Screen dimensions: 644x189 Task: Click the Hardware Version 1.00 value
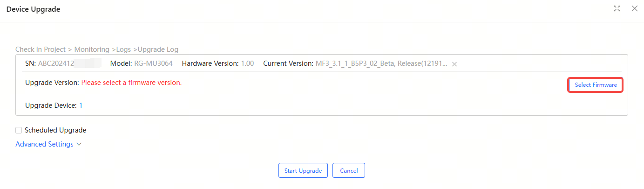tap(247, 63)
